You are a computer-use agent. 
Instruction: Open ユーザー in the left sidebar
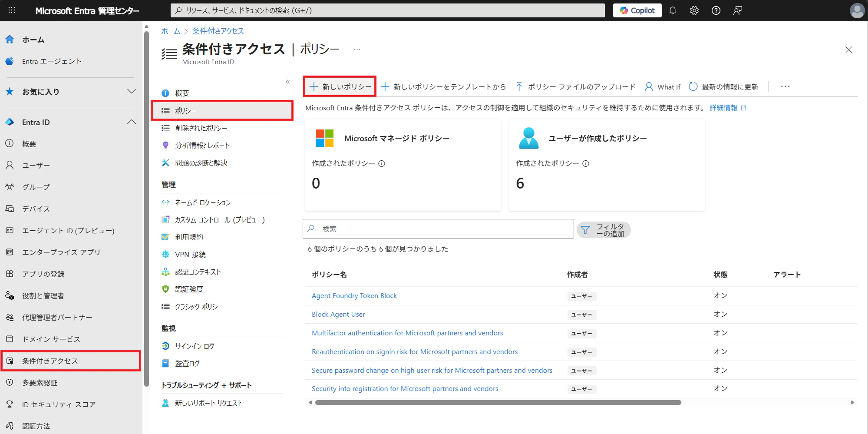(x=36, y=166)
